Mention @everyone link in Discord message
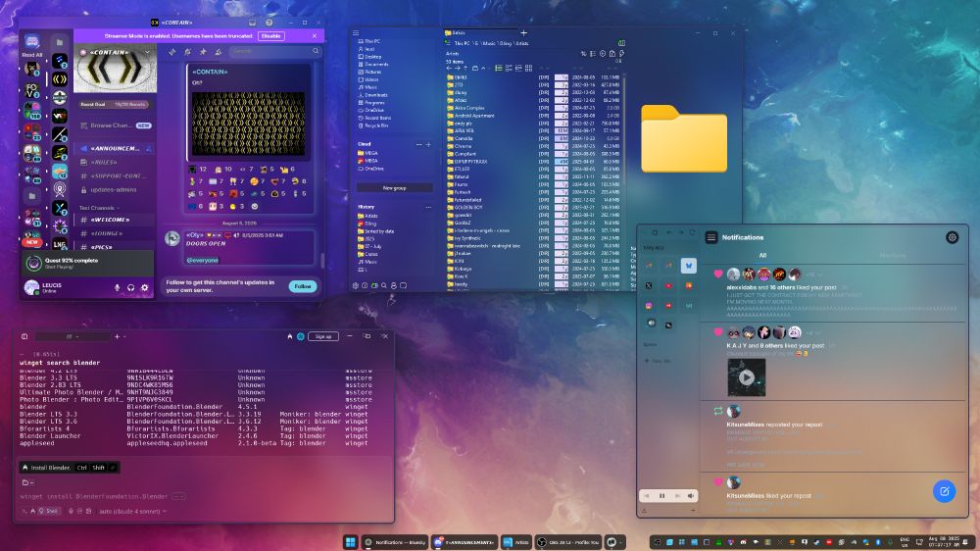Viewport: 980px width, 551px height. pyautogui.click(x=203, y=260)
